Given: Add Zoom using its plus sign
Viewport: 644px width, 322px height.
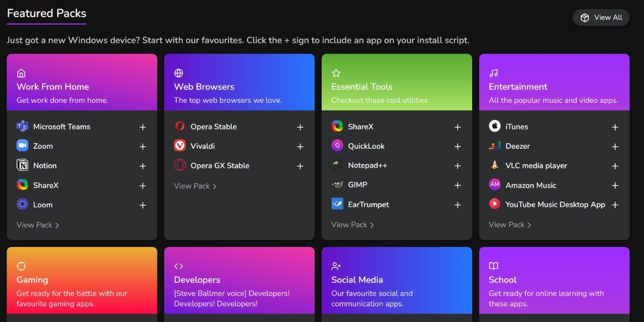Looking at the screenshot, I should pos(143,147).
